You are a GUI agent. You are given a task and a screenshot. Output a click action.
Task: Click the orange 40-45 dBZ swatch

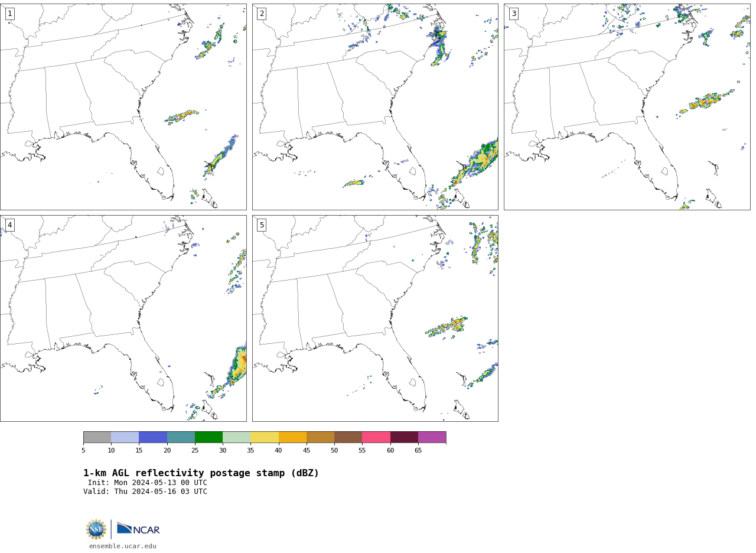(292, 437)
